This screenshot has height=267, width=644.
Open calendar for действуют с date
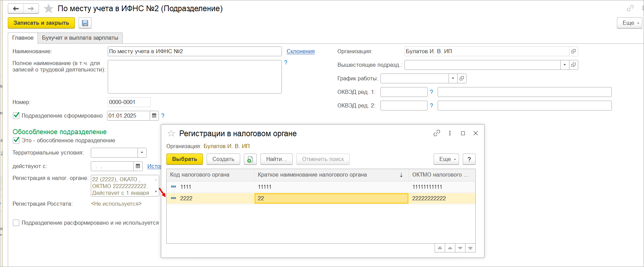click(x=138, y=166)
